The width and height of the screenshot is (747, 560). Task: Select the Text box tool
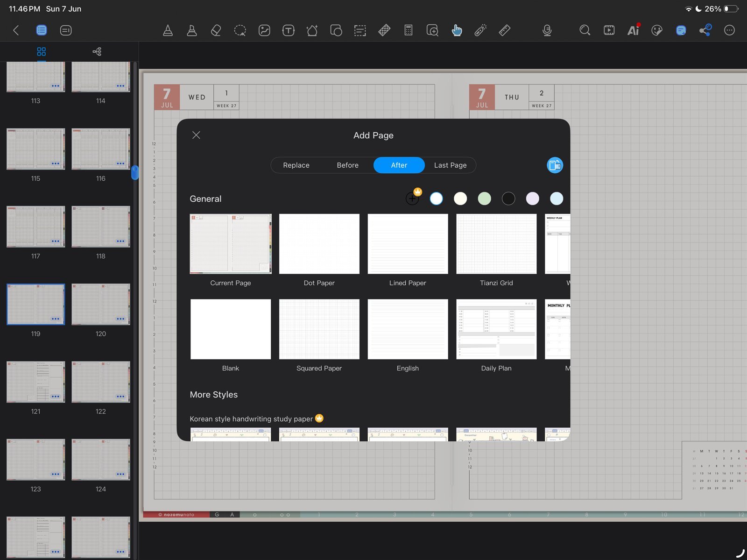pyautogui.click(x=288, y=30)
